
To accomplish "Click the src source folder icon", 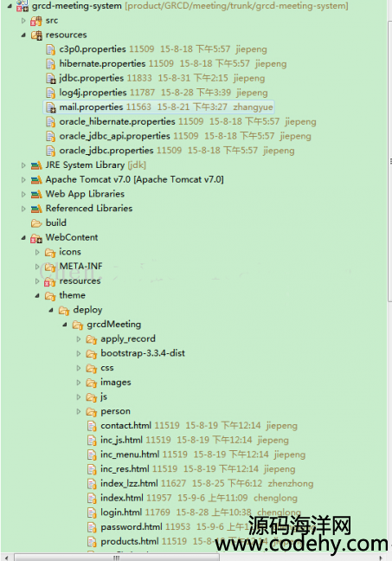I will 35,21.
